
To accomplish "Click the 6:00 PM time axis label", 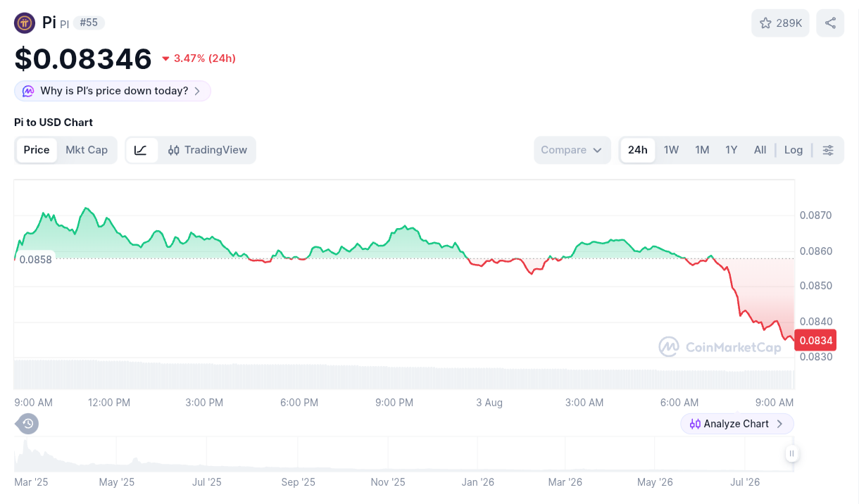I will 299,403.
